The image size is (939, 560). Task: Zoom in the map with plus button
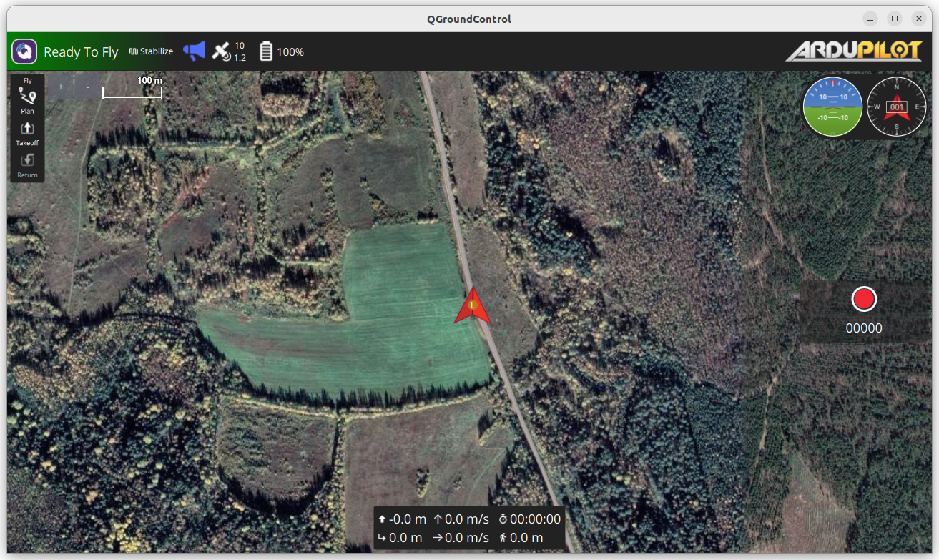(61, 87)
